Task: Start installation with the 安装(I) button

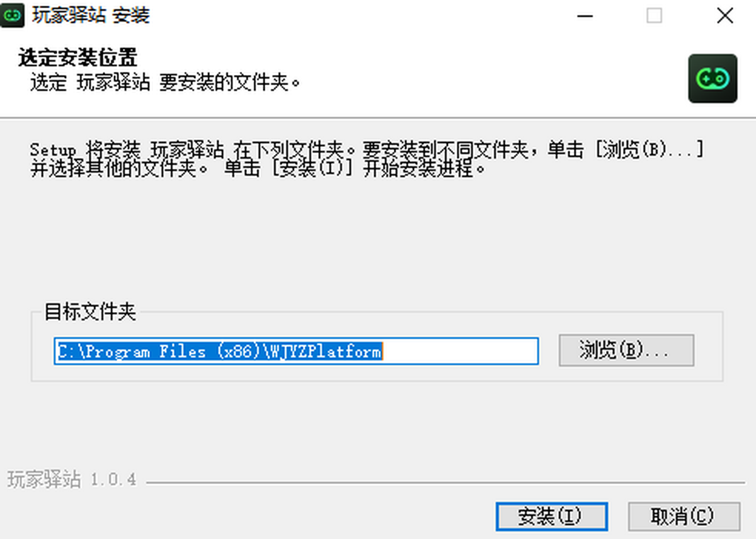Action: point(552,517)
